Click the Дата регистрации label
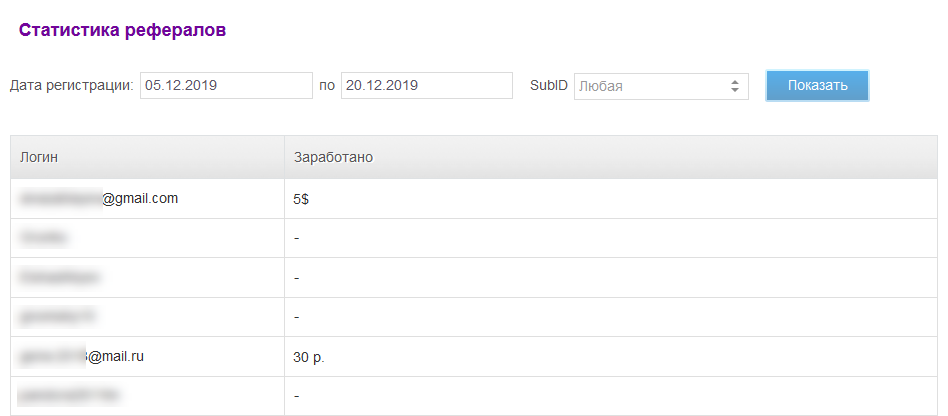This screenshot has width=948, height=416. coord(71,86)
